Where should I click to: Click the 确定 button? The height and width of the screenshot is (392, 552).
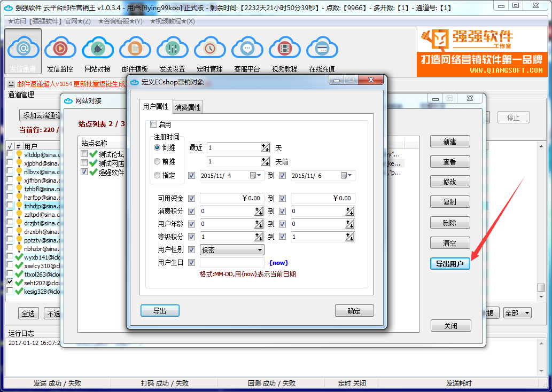pos(354,311)
